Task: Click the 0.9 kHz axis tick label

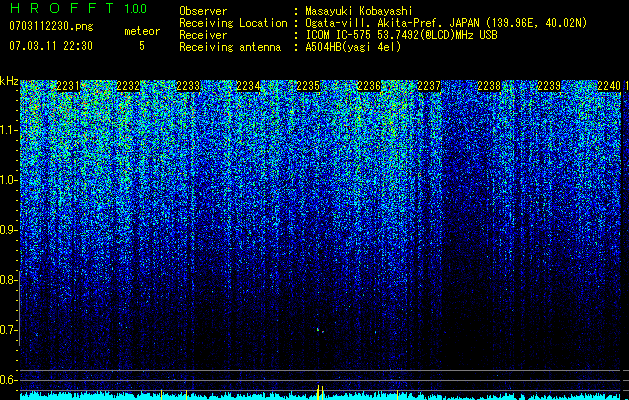Action: pyautogui.click(x=8, y=230)
